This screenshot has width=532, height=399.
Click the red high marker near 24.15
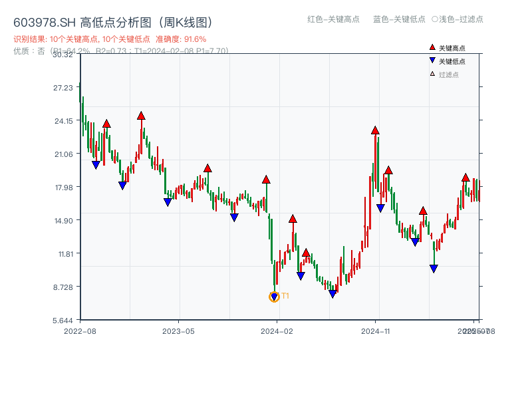[x=141, y=116]
